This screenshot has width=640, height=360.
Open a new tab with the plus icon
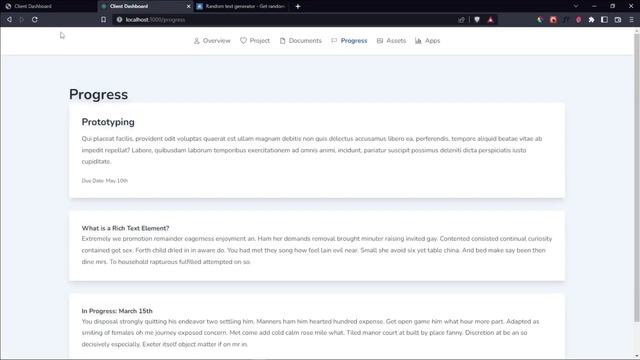pyautogui.click(x=298, y=6)
